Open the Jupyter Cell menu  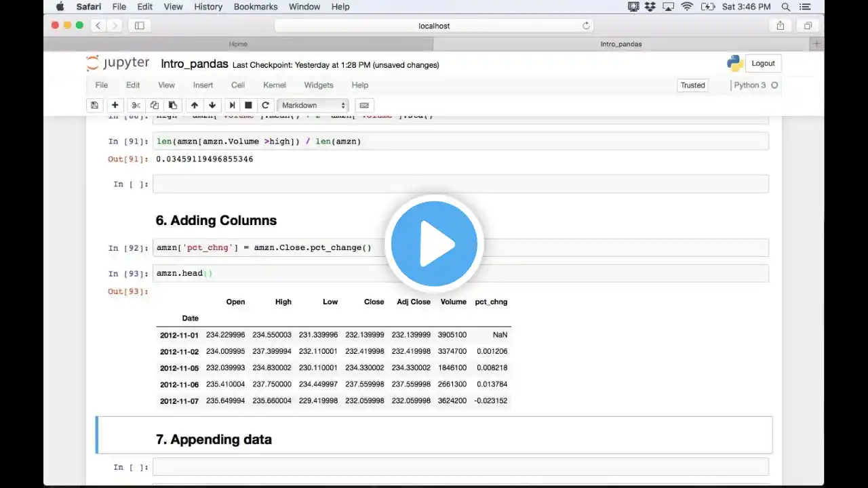(x=238, y=85)
